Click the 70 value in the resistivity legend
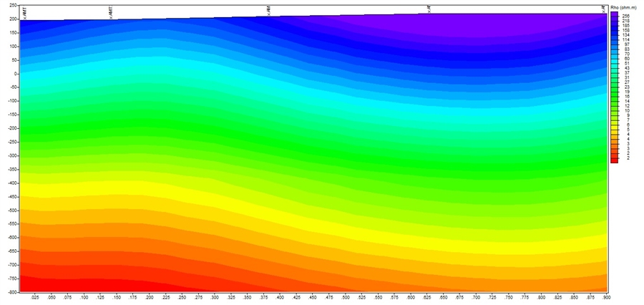Screen dimensions: 644x305 (x=627, y=54)
